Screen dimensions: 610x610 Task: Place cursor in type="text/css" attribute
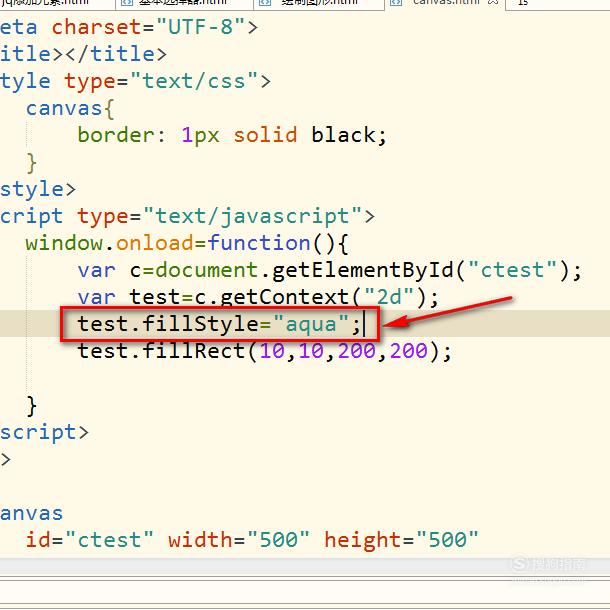(161, 81)
